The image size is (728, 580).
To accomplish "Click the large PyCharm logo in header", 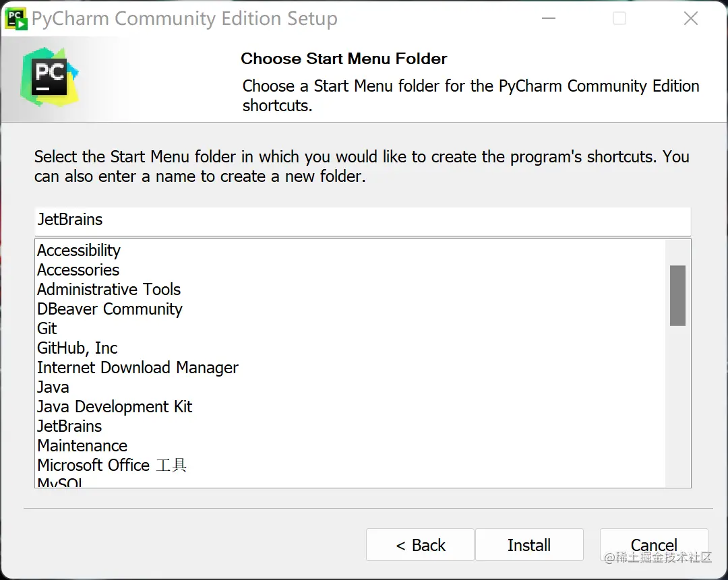I will (50, 77).
